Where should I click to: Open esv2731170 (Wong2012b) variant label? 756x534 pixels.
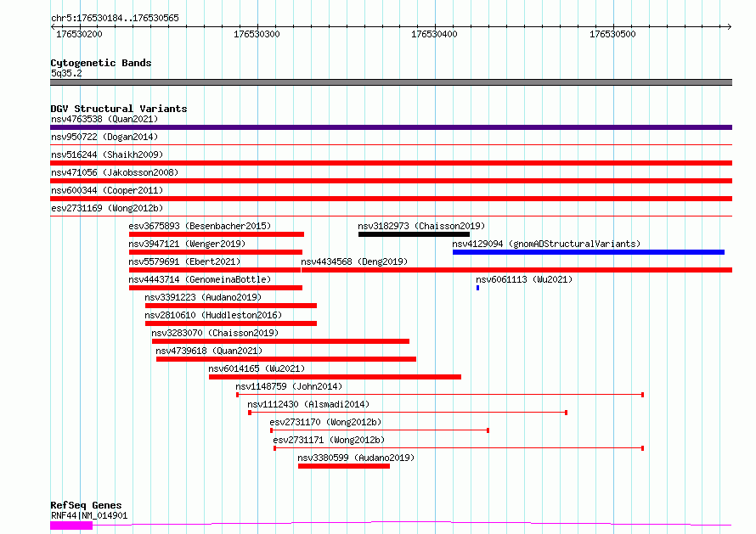click(325, 422)
